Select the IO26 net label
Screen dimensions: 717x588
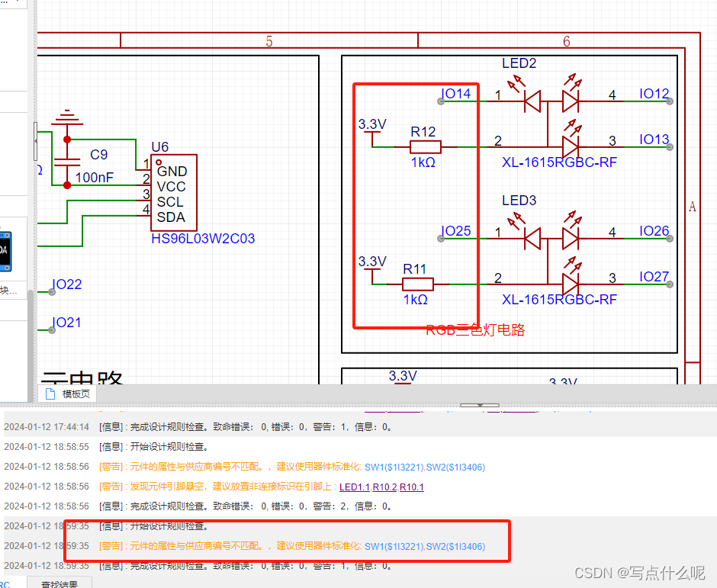coord(654,231)
